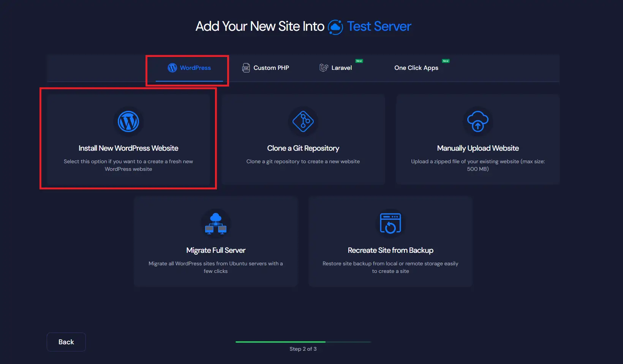The height and width of the screenshot is (364, 623).
Task: Switch to the Custom PHP tab
Action: coord(266,68)
